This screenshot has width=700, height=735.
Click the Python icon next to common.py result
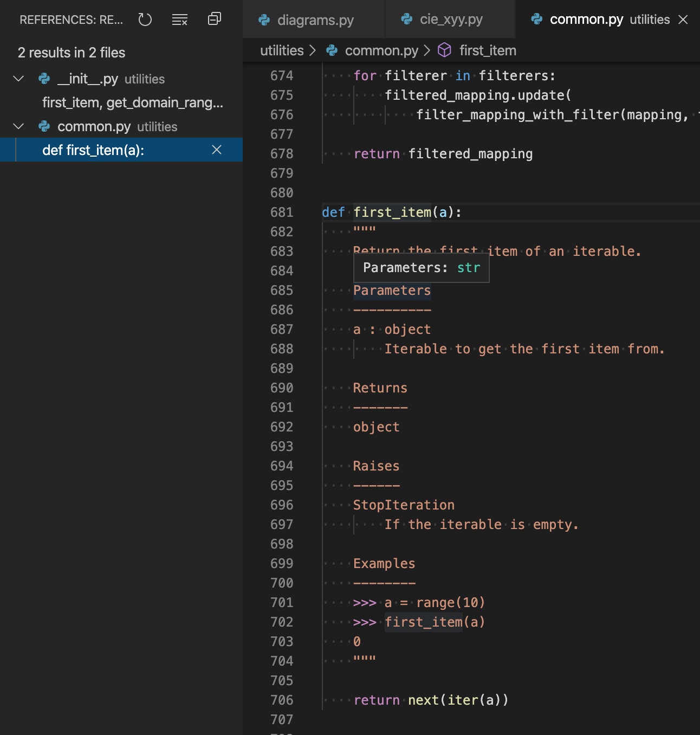coord(43,126)
